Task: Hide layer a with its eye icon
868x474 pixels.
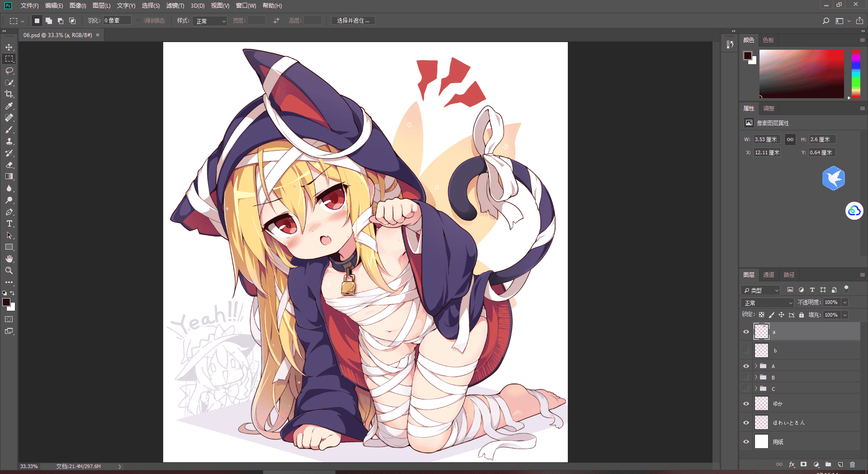Action: coord(746,332)
